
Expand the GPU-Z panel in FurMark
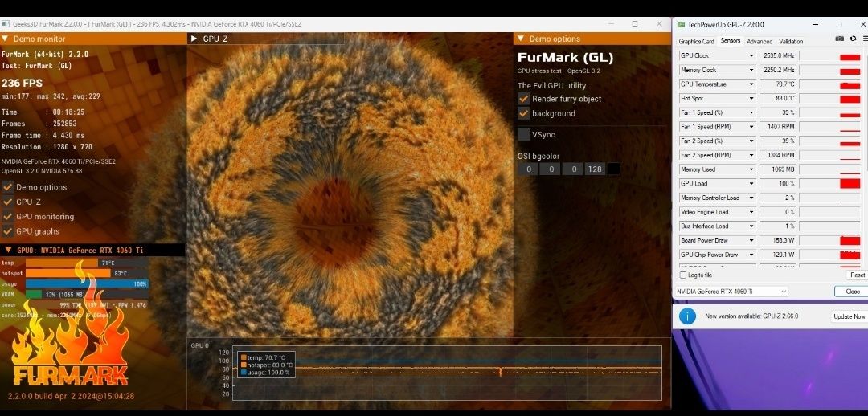(194, 39)
